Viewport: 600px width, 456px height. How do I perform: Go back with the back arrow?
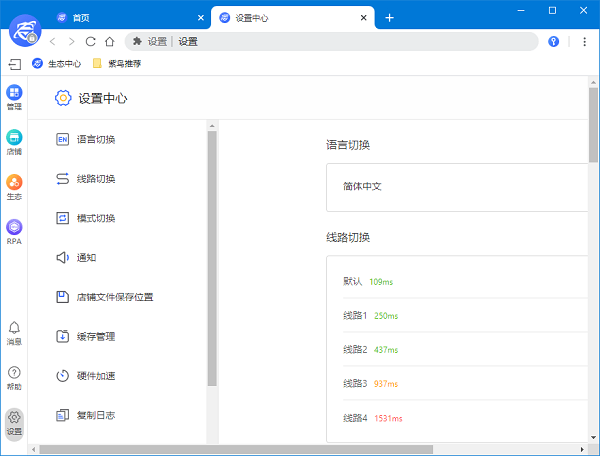pyautogui.click(x=53, y=41)
